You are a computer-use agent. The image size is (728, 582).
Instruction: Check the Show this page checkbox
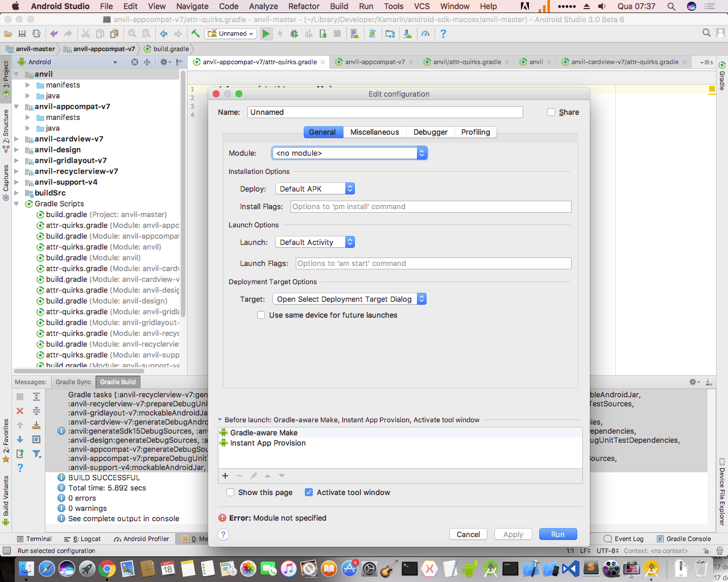coord(230,492)
